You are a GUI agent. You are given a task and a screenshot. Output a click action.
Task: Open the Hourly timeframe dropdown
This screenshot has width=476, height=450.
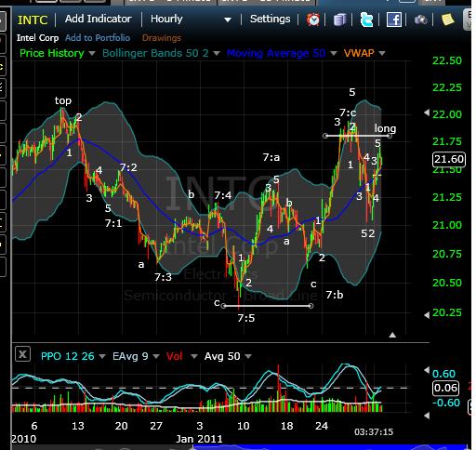(x=191, y=20)
